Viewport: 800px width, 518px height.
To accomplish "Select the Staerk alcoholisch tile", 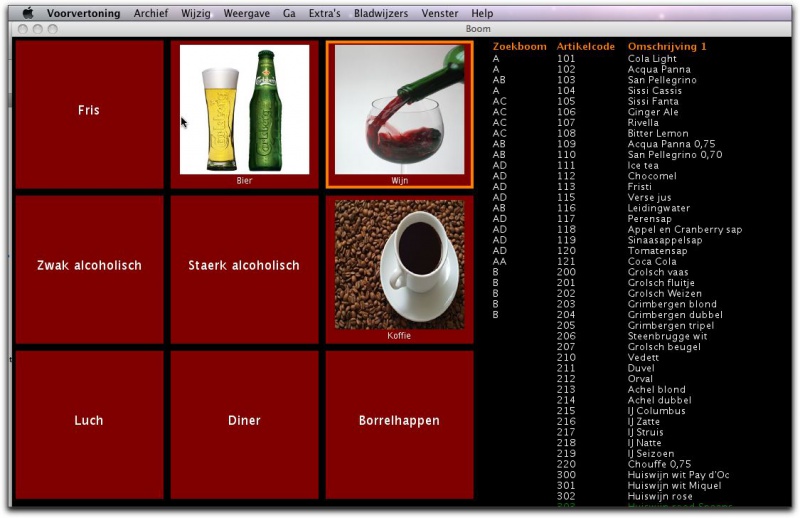I will click(x=244, y=266).
